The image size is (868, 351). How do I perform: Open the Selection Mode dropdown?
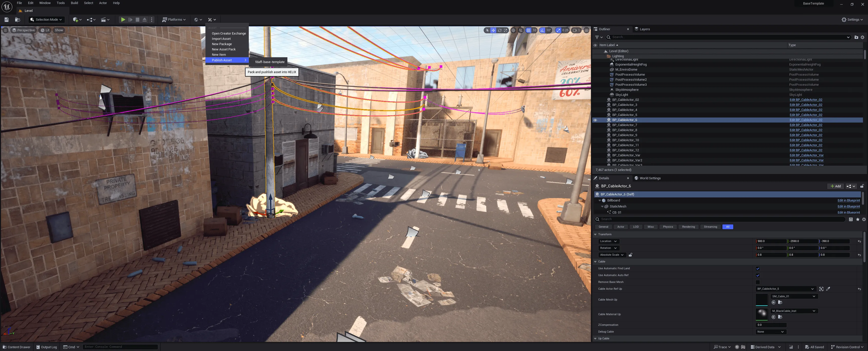(x=46, y=19)
